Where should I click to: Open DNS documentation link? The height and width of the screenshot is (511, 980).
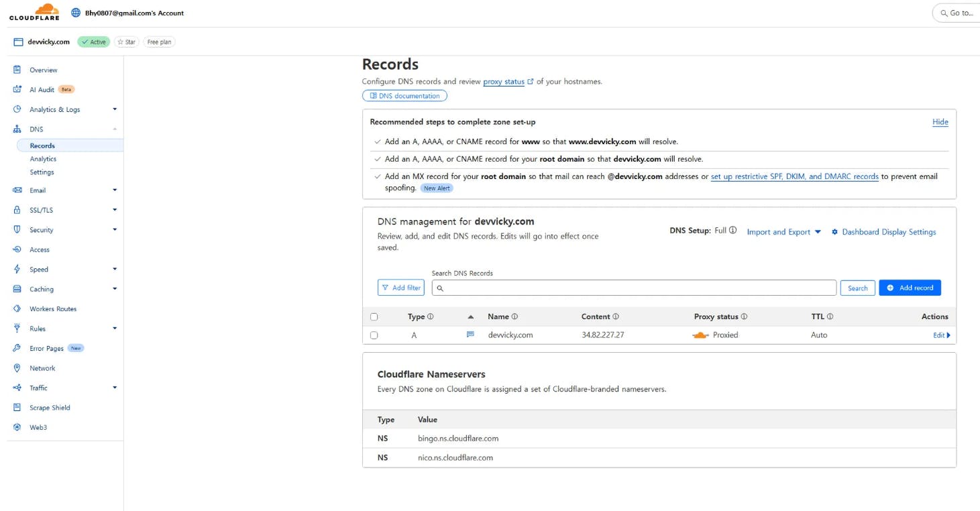pyautogui.click(x=404, y=96)
